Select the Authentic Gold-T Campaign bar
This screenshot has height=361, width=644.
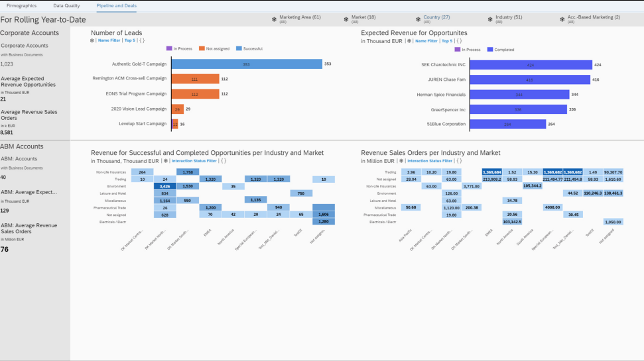click(247, 64)
